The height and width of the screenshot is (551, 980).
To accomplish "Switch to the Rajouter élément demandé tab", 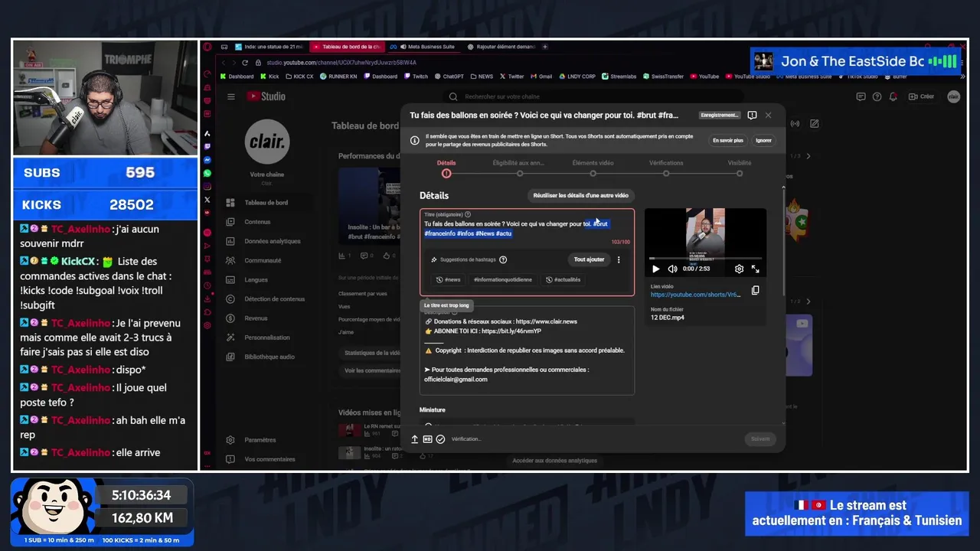I will coord(501,47).
